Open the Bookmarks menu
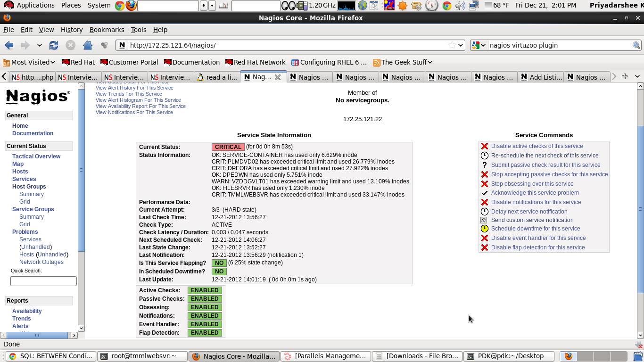644x362 pixels. point(107,30)
